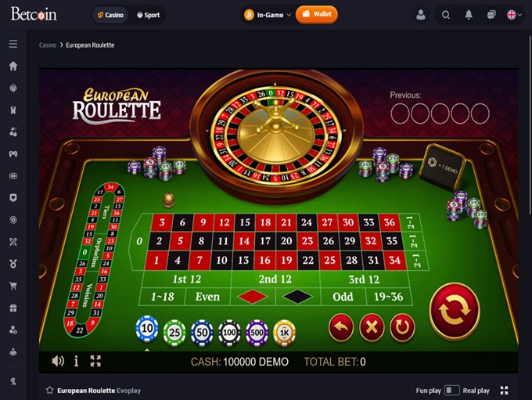
Task: Switch to the Sport tab
Action: click(x=149, y=15)
